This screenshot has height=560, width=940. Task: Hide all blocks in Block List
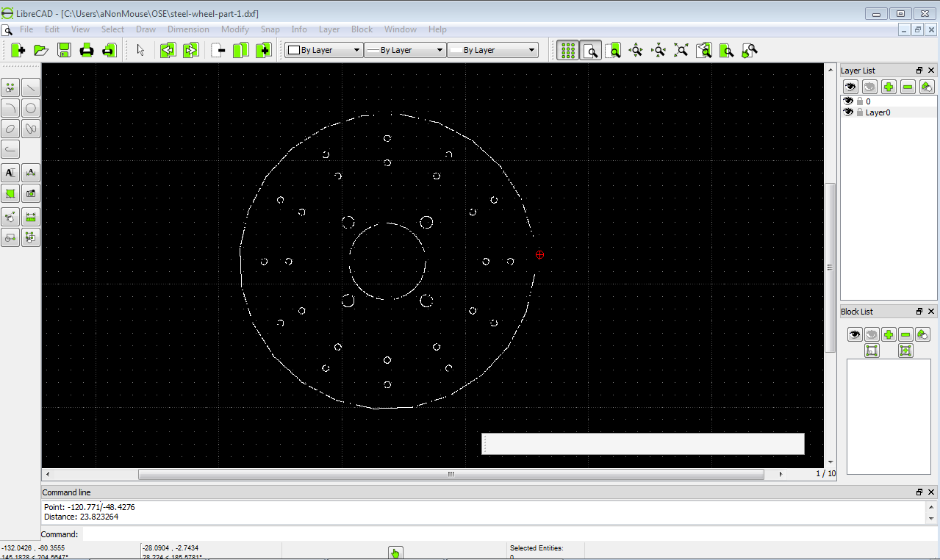coord(872,334)
